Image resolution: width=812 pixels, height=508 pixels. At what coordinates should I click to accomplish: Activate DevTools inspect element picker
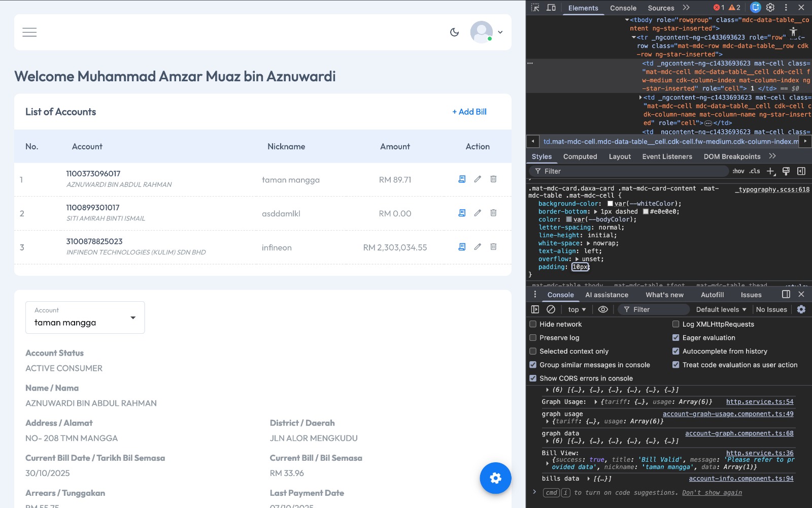click(x=535, y=8)
